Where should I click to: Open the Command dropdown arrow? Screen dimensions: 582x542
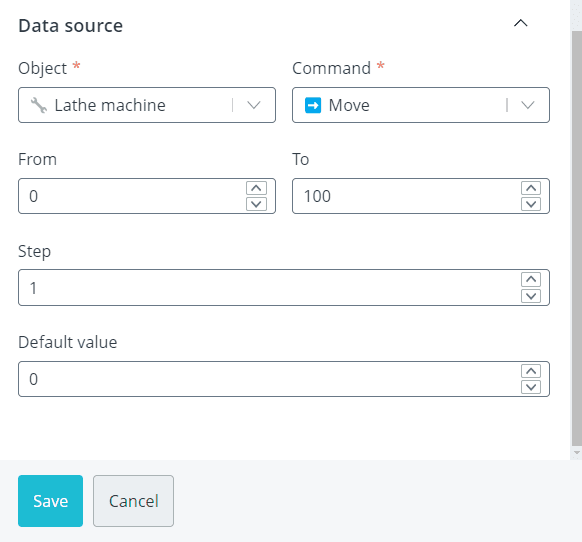(528, 105)
